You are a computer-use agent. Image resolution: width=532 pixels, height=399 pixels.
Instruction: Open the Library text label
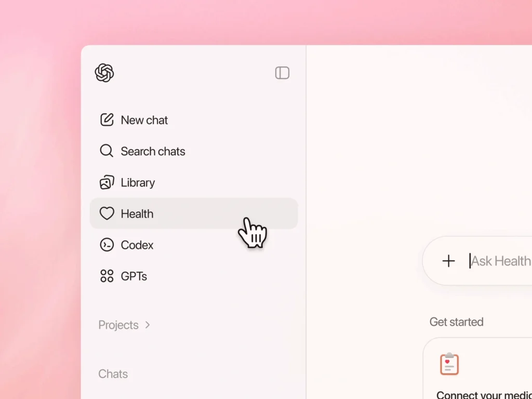click(138, 182)
